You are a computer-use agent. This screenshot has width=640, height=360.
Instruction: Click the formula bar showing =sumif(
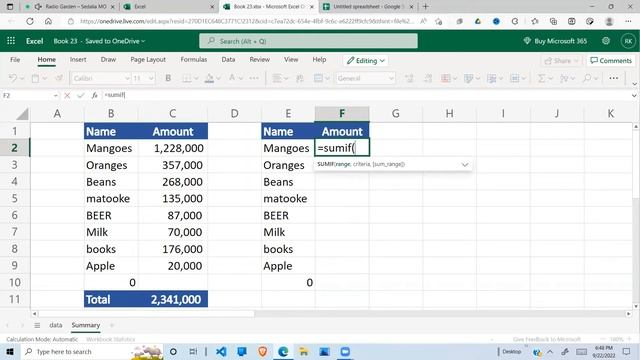point(364,95)
